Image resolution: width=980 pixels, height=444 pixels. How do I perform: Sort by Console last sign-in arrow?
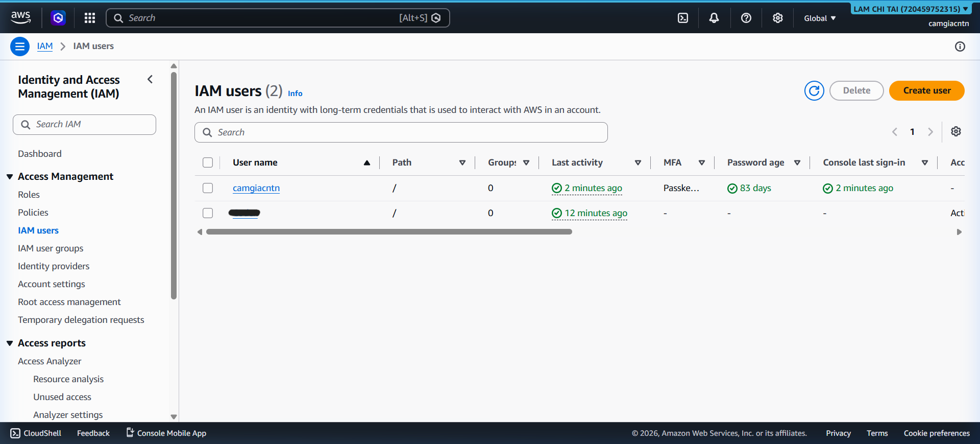925,162
